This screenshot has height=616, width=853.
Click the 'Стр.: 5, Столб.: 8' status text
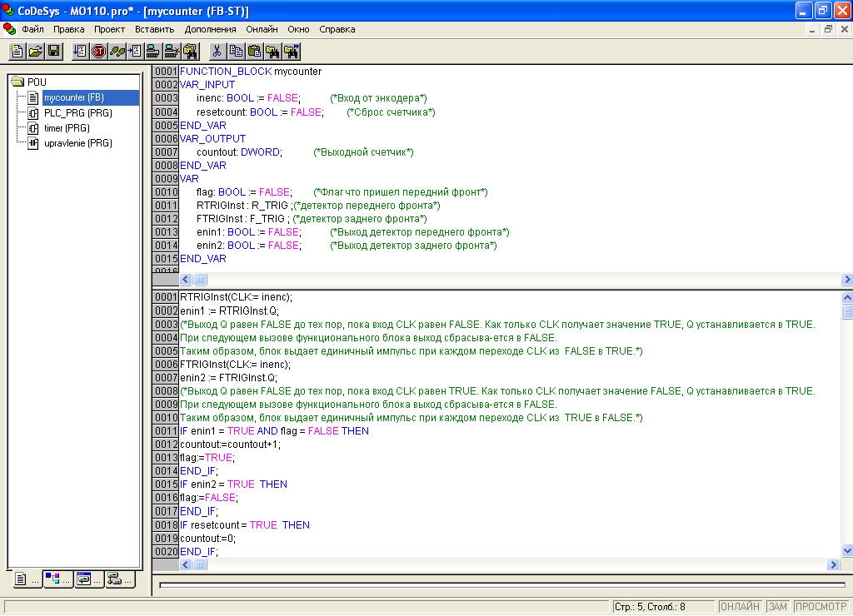[650, 606]
